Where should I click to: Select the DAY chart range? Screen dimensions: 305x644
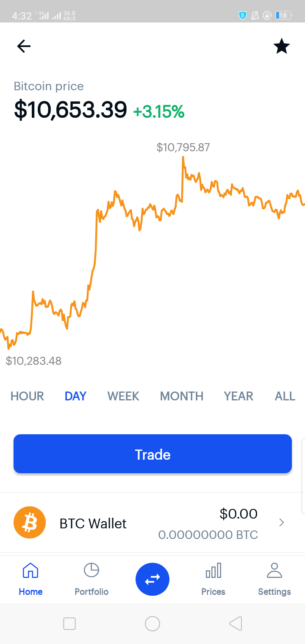(x=75, y=396)
